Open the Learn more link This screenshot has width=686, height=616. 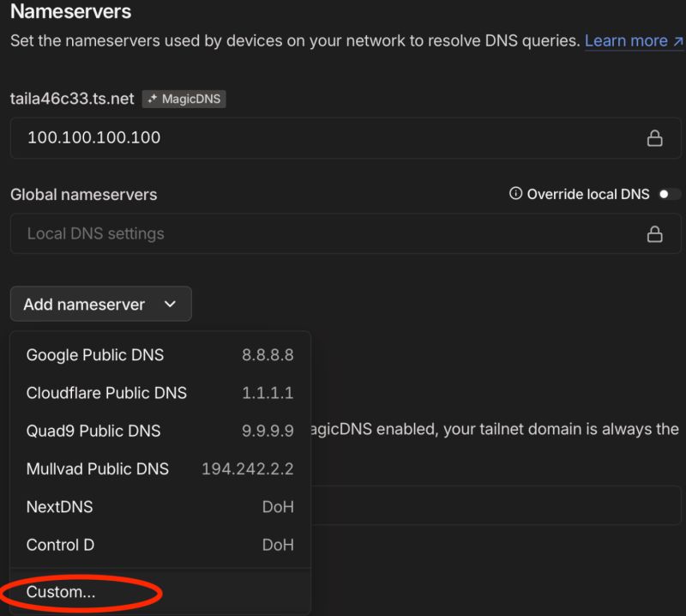click(x=628, y=40)
